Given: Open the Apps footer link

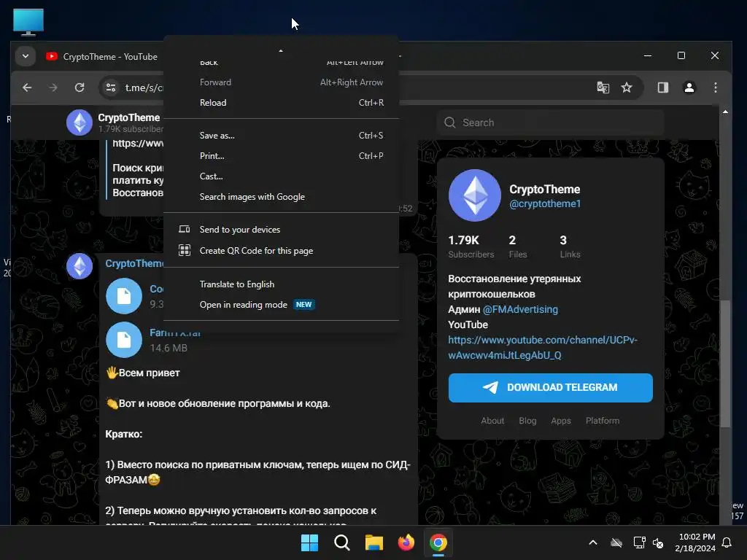Looking at the screenshot, I should (x=561, y=421).
